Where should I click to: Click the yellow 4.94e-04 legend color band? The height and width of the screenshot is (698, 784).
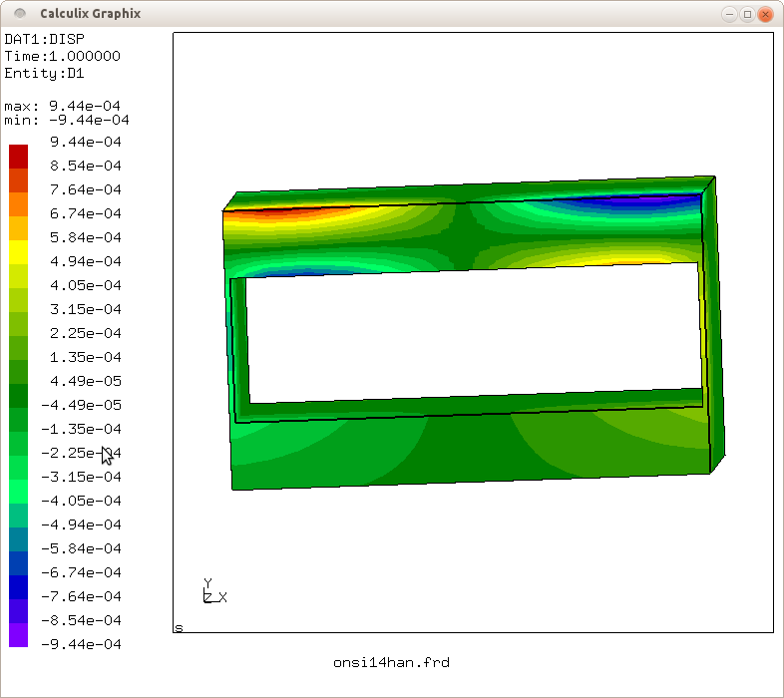[19, 252]
